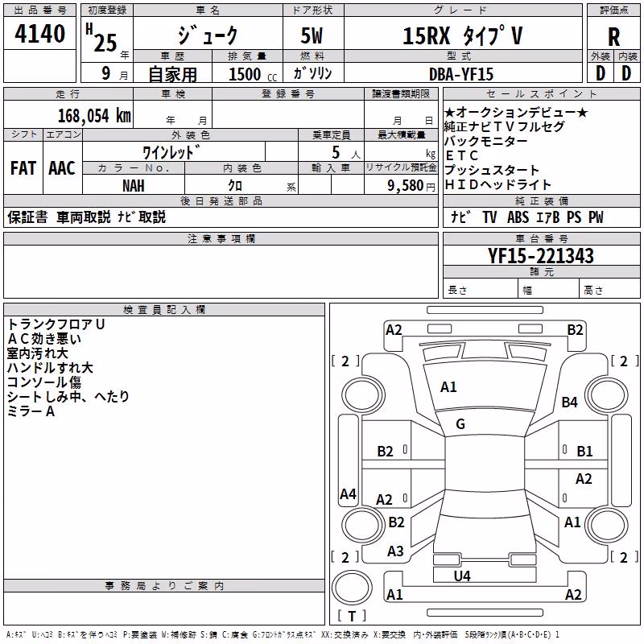Image resolution: width=644 pixels, height=644 pixels.
Task: Click ABS in the genuine equipment list
Action: point(518,217)
